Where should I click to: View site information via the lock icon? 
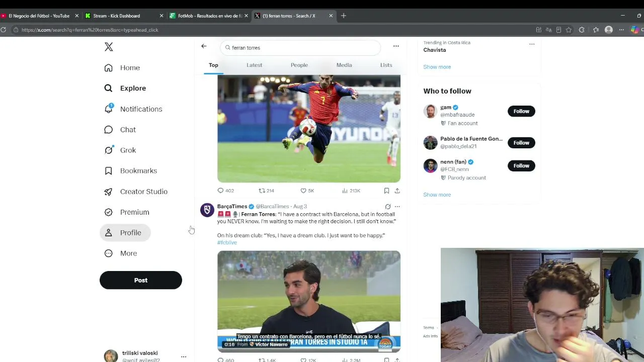[16, 30]
